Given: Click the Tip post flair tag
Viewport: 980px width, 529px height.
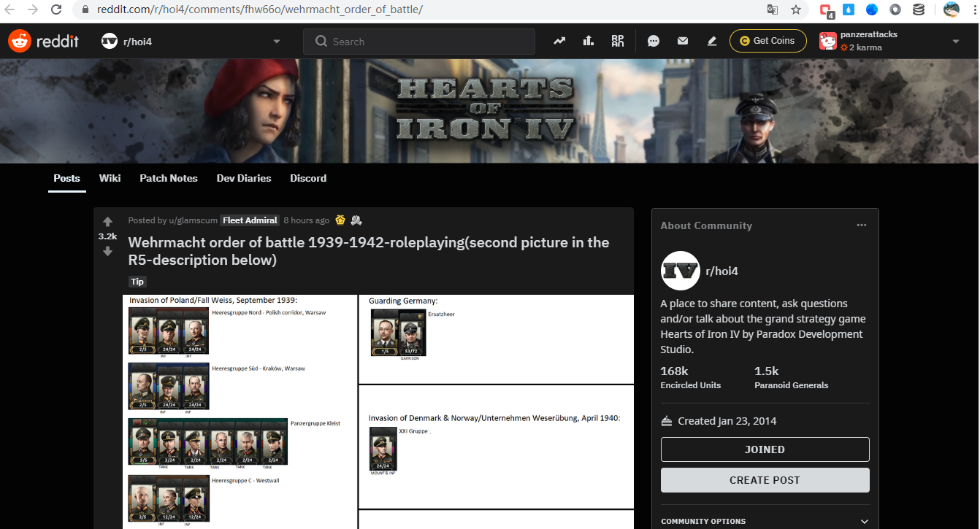Looking at the screenshot, I should click(137, 282).
